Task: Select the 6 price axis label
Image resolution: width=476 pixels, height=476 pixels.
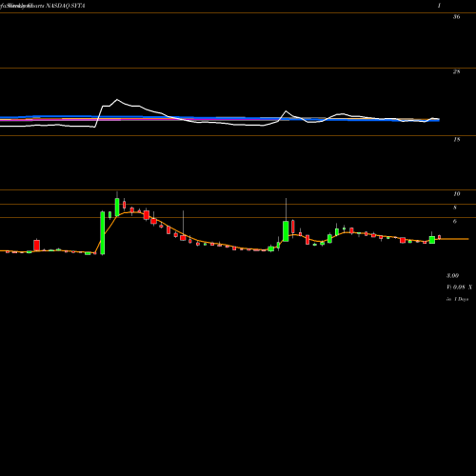Action: [455, 221]
